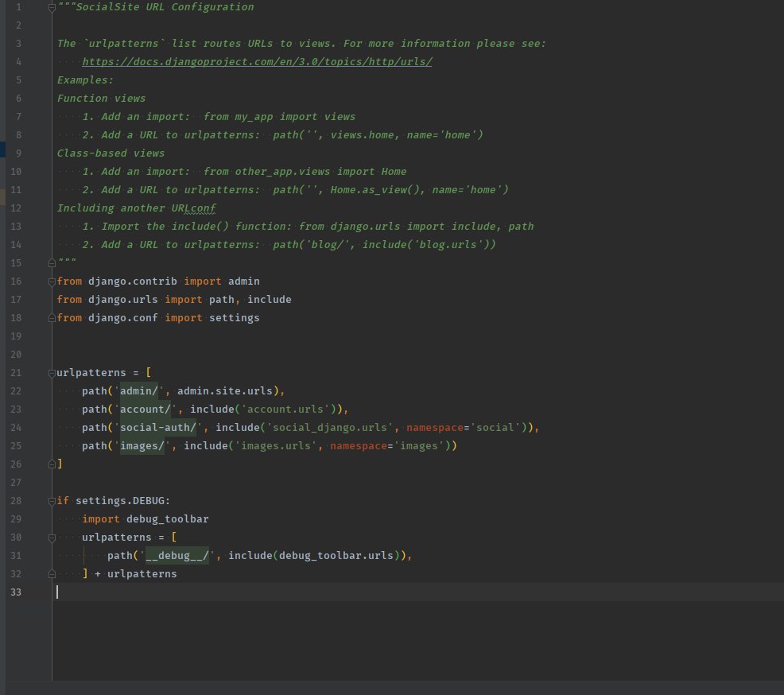This screenshot has width=784, height=695.
Task: Click line number 27 in the gutter
Action: point(16,483)
